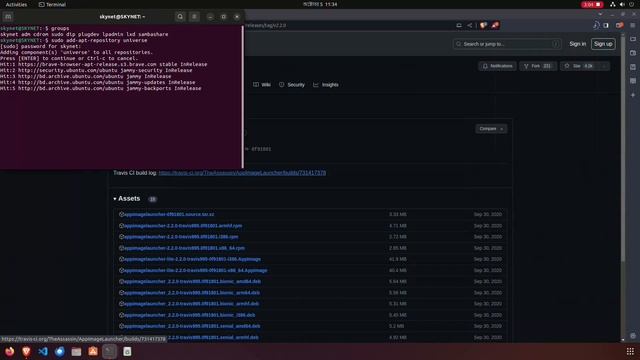Launch Brave browser from the dock
Screen dimensions: 640x360
[x=26, y=351]
